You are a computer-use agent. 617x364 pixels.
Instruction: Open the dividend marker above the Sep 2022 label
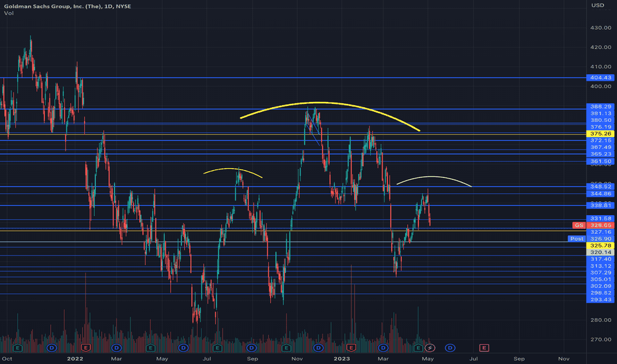click(x=252, y=348)
